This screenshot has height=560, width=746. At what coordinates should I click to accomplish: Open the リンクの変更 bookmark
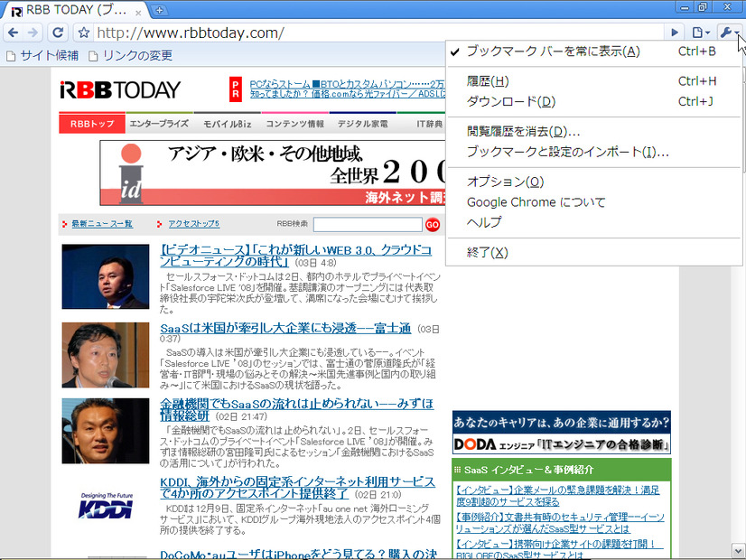[x=131, y=56]
